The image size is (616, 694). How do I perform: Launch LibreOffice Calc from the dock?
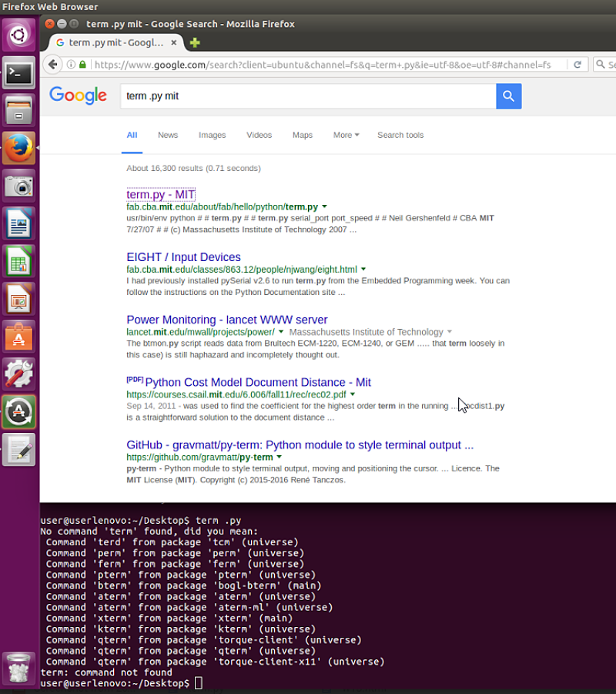coord(18,261)
